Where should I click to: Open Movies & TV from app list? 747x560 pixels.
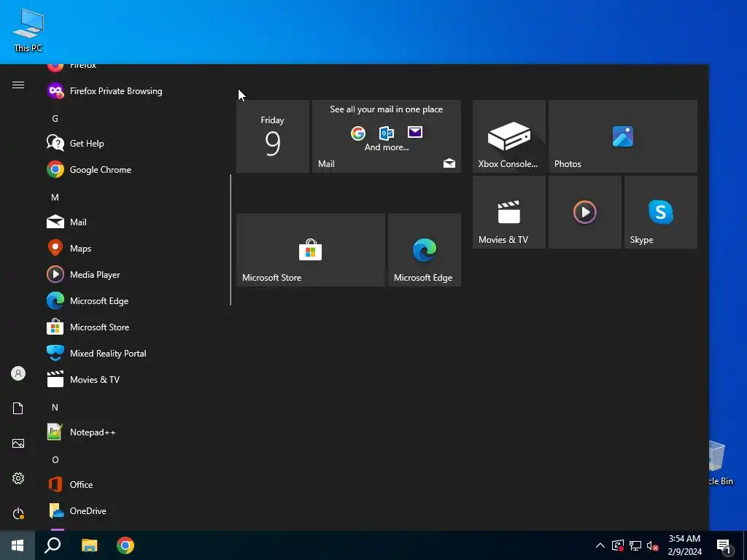coord(133,379)
